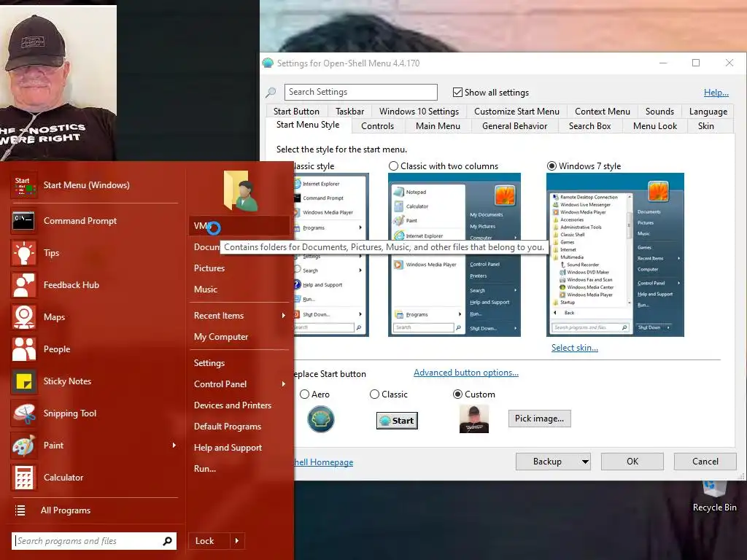Open Customize Start Menu tab
Viewport: 747px width, 560px height.
tap(516, 112)
